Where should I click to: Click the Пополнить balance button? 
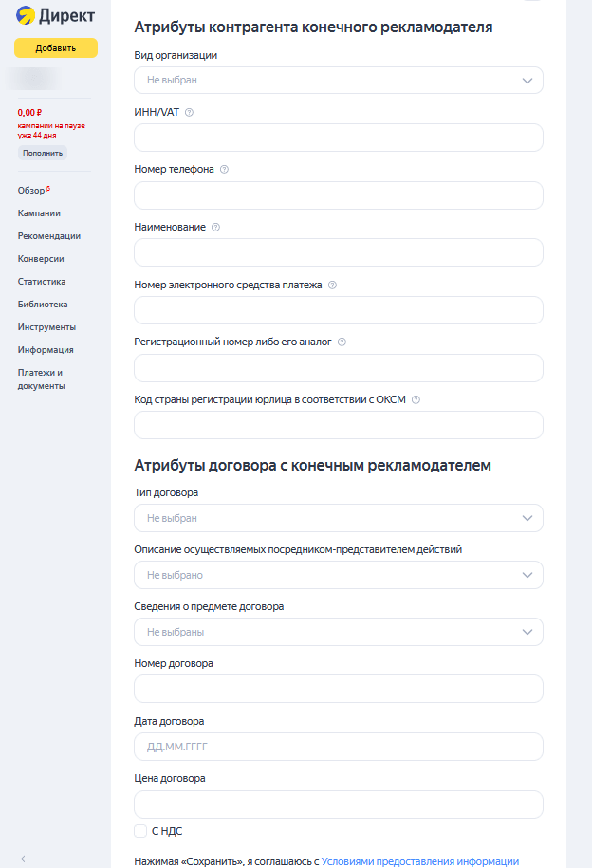[43, 153]
